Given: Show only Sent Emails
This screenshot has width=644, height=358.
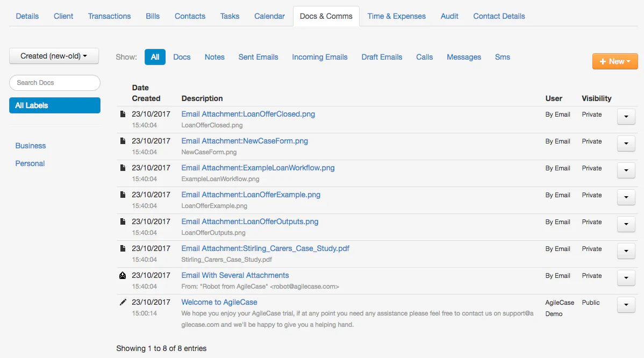Looking at the screenshot, I should [258, 56].
